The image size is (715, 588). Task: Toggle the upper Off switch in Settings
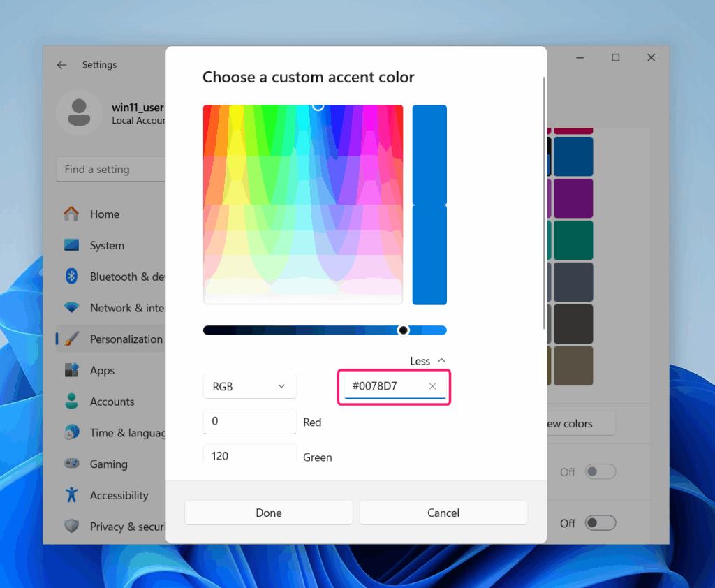coord(600,471)
